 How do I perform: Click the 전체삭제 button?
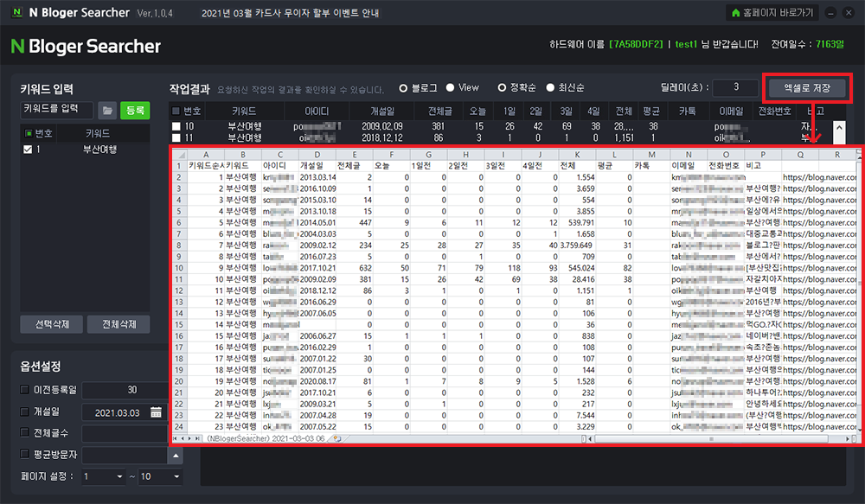pos(119,324)
